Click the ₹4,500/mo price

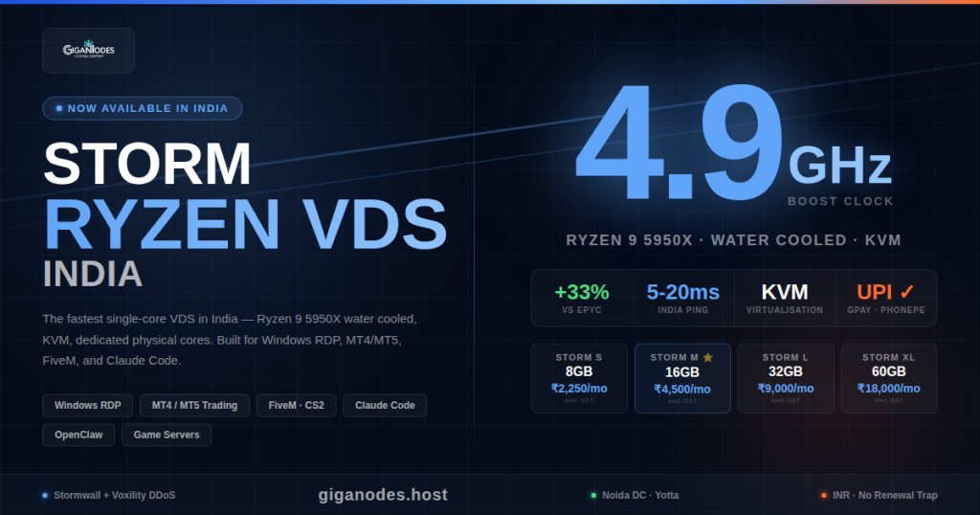click(682, 390)
